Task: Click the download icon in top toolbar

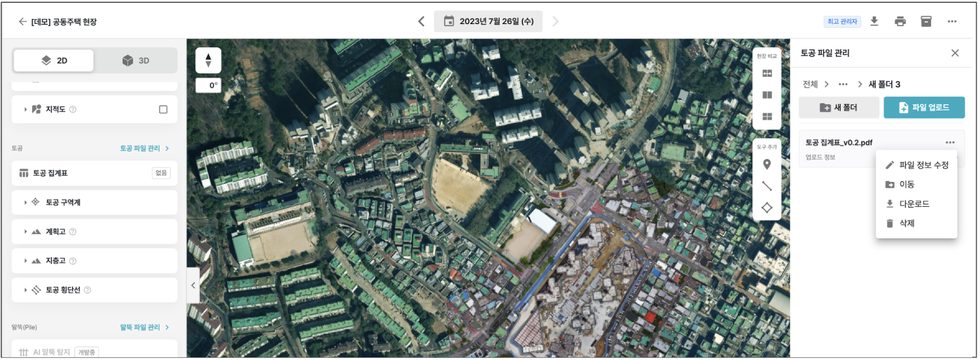Action: pyautogui.click(x=874, y=21)
